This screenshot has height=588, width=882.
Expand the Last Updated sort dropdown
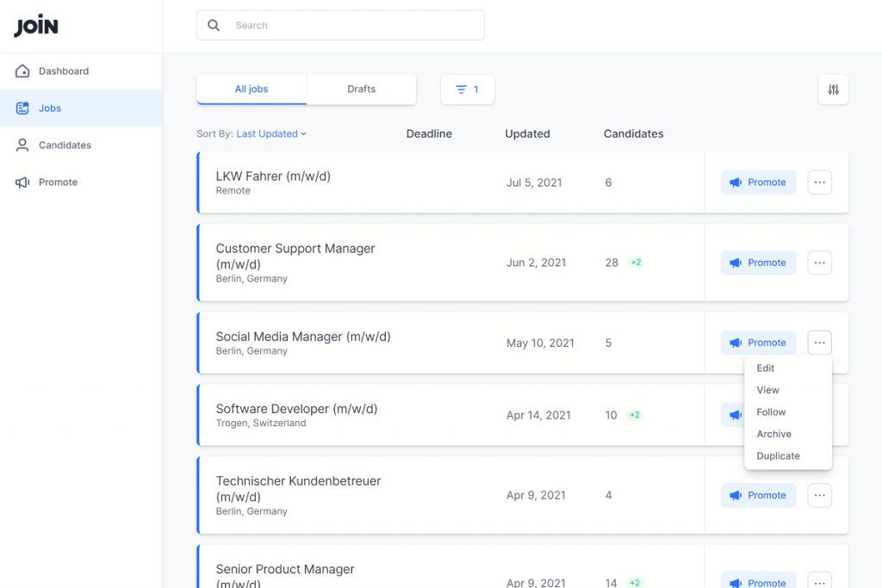(x=271, y=134)
